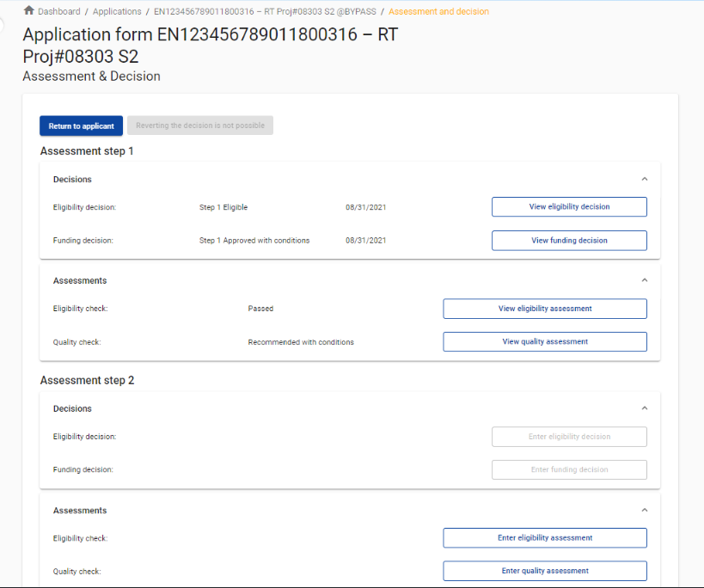Select the Assessment and decision breadcrumb
Viewport: 704px width, 588px height.
point(438,12)
